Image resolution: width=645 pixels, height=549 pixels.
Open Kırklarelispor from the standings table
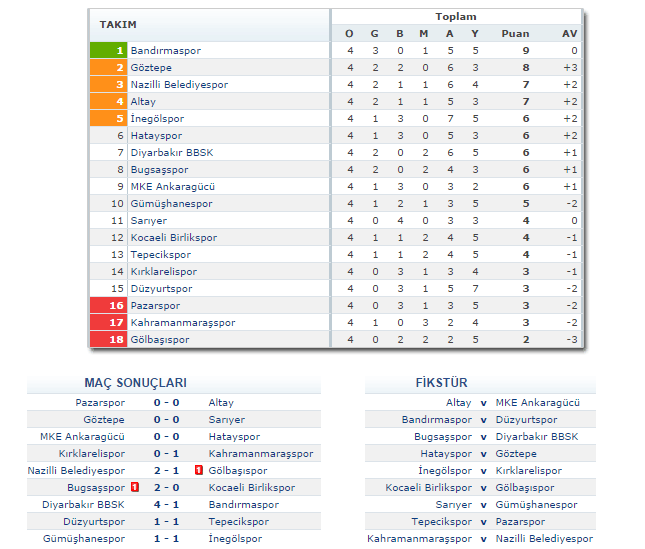pos(163,271)
